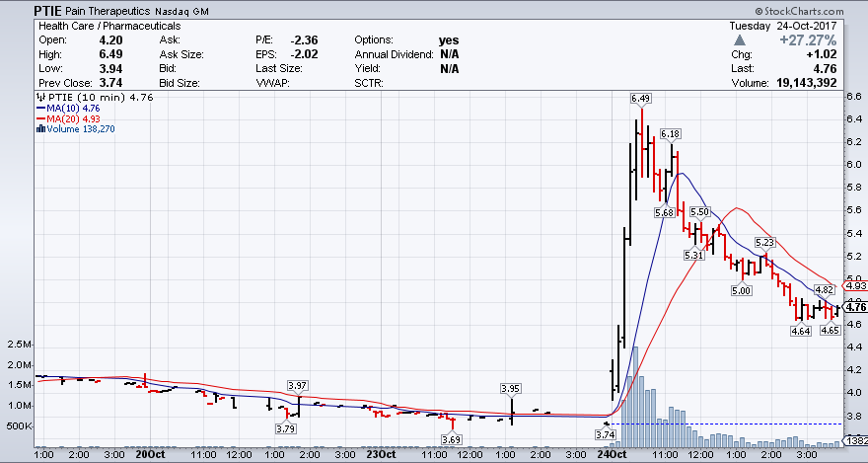Click the candlestick icon before PTIE (10 min)
This screenshot has height=463, width=868.
[38, 98]
